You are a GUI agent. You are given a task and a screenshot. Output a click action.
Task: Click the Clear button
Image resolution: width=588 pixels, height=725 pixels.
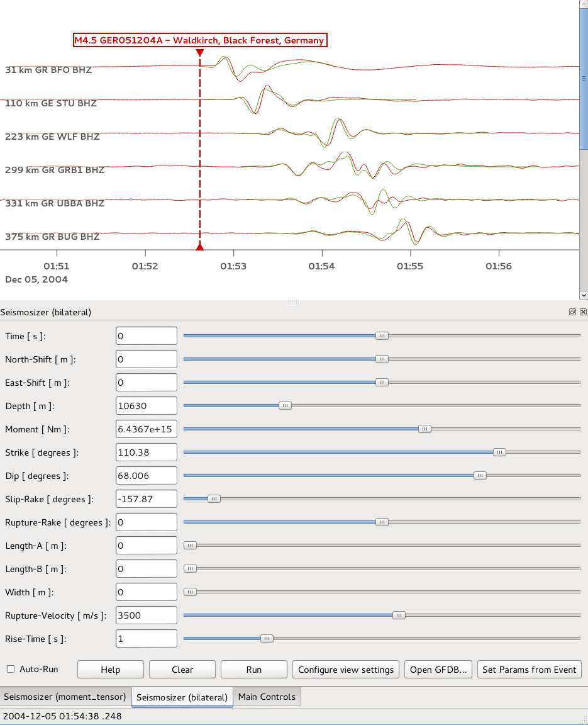pyautogui.click(x=182, y=670)
